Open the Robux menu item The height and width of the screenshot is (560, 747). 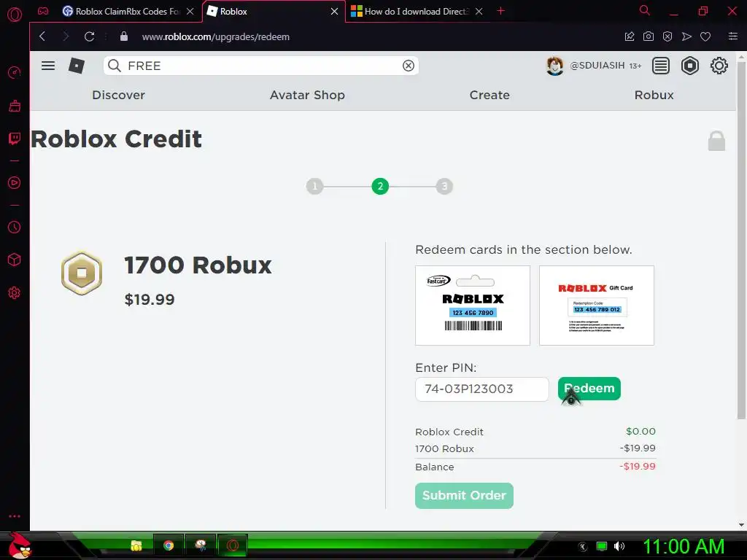(x=654, y=95)
